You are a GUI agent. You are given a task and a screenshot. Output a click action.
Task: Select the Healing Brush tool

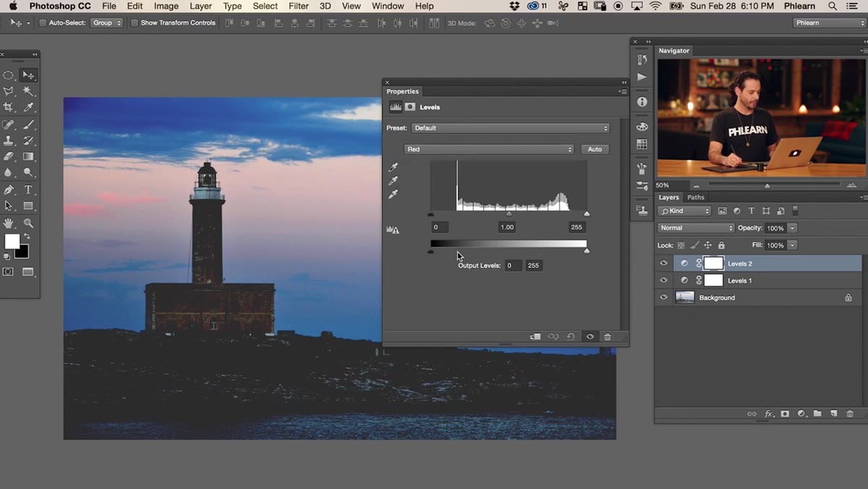[9, 125]
